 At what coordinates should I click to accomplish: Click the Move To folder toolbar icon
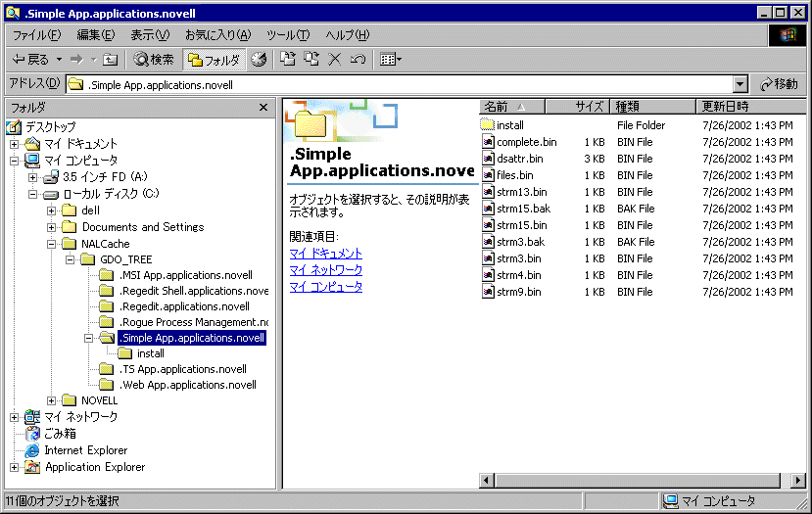[288, 60]
